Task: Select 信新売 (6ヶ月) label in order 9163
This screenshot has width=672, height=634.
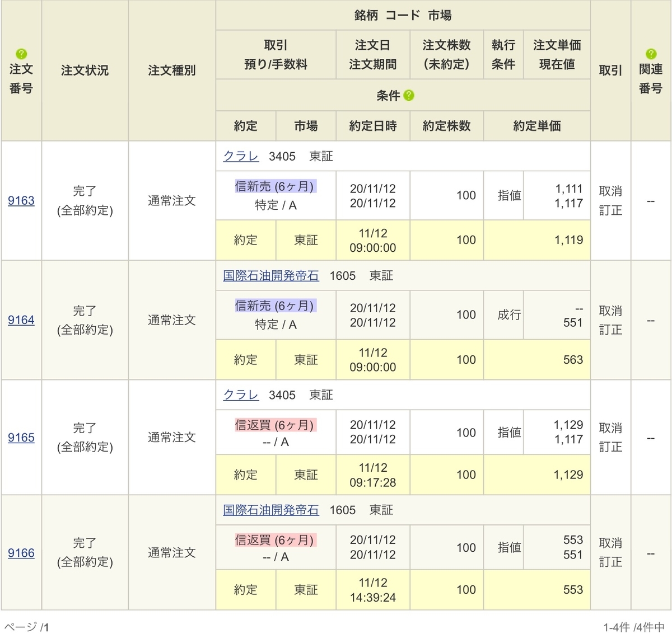Action: click(x=276, y=186)
